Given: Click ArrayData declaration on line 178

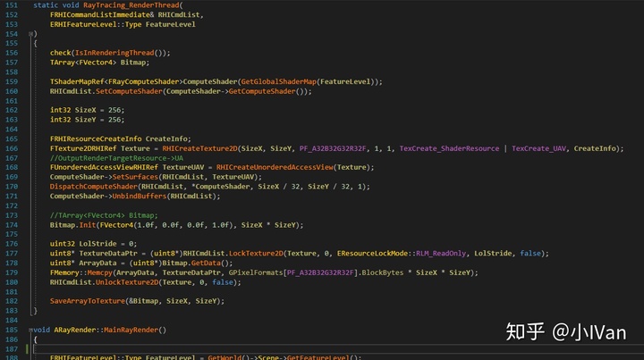Looking at the screenshot, I should [97, 263].
